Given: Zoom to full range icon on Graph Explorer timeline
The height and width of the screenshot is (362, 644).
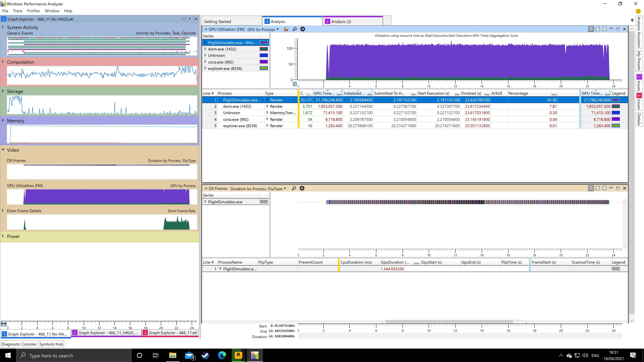Looking at the screenshot, I should 4,324.
